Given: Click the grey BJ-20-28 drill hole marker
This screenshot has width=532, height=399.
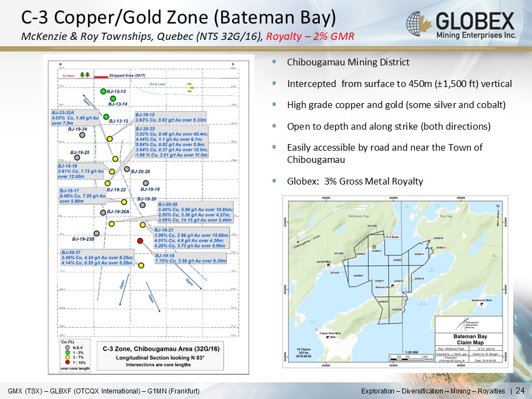Looking at the screenshot, I should [127, 169].
